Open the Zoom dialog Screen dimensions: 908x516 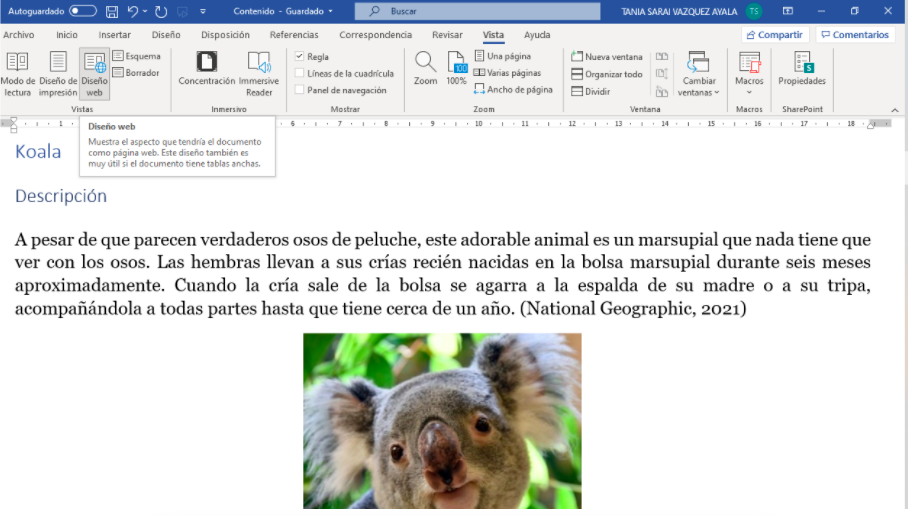click(x=425, y=68)
